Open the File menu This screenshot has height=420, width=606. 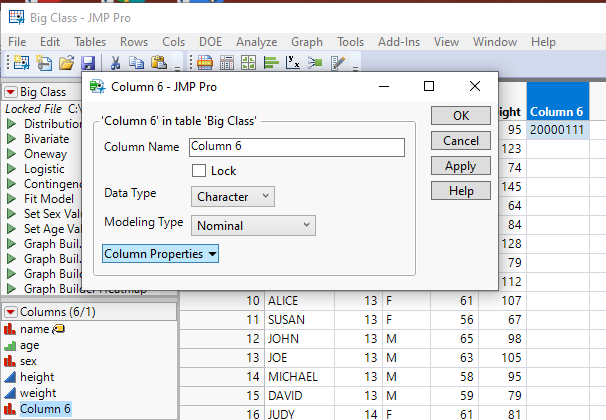[x=17, y=42]
